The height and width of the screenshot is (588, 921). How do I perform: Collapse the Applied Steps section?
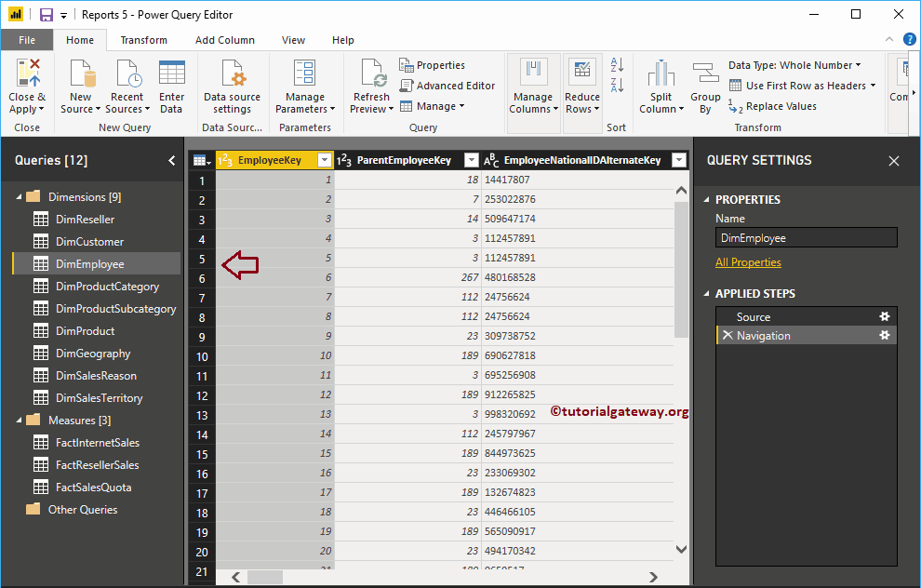tap(707, 294)
